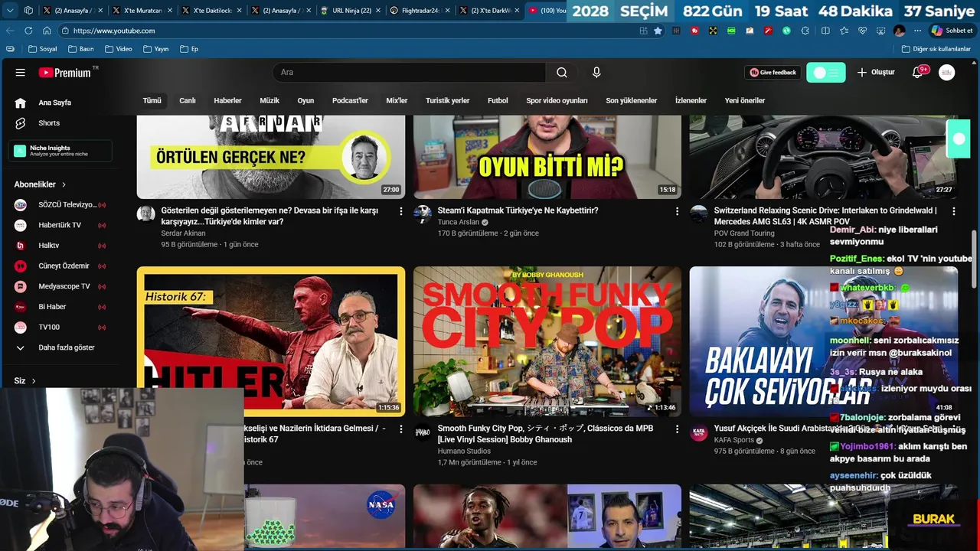Click the browser address bar URL

click(x=114, y=31)
